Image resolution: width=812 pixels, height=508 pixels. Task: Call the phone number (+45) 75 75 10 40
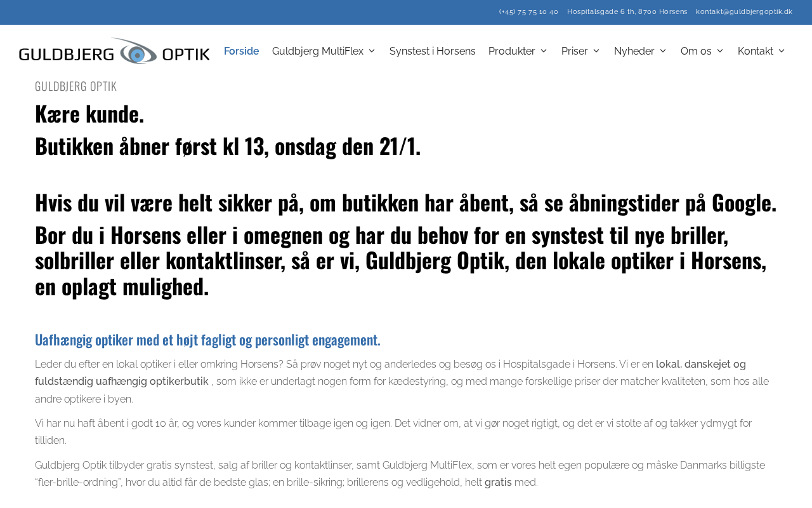tap(528, 11)
